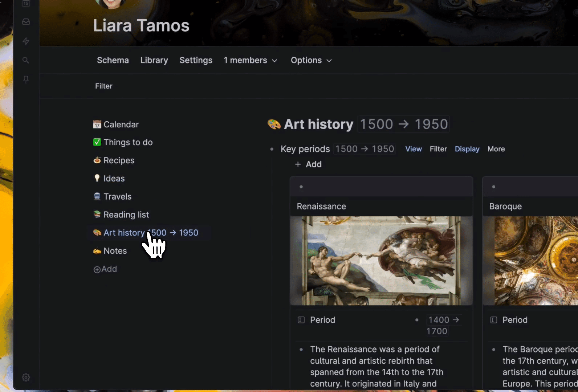Viewport: 578px width, 392px height.
Task: Click the books icon beside Reading list
Action: (97, 215)
